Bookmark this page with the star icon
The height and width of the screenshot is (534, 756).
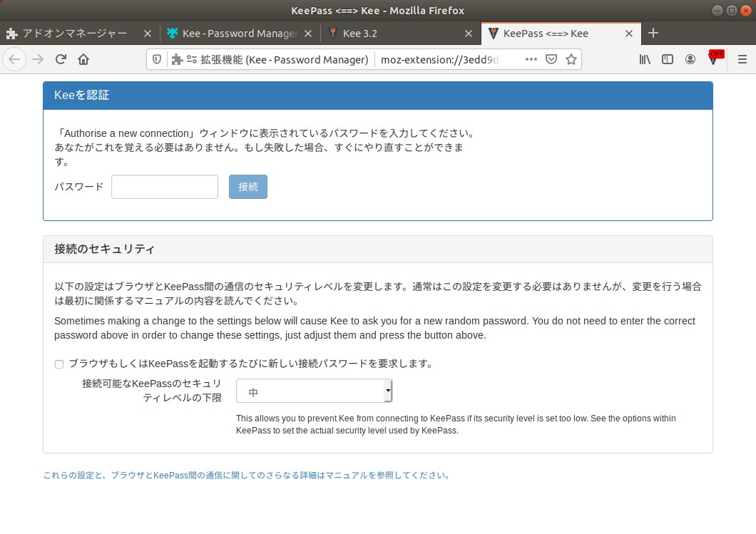[571, 60]
